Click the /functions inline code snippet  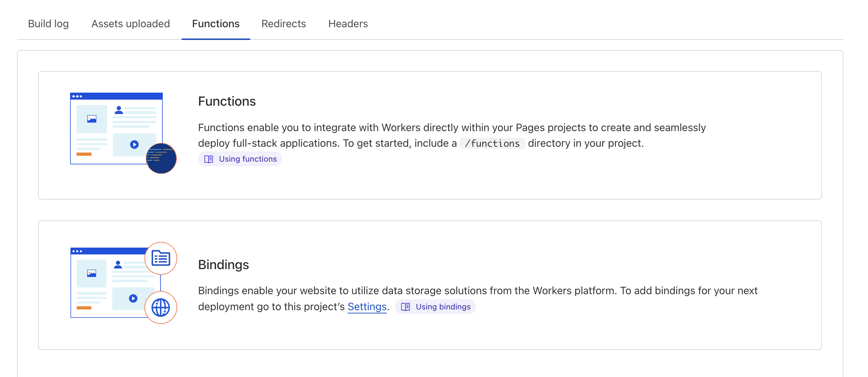pyautogui.click(x=492, y=143)
